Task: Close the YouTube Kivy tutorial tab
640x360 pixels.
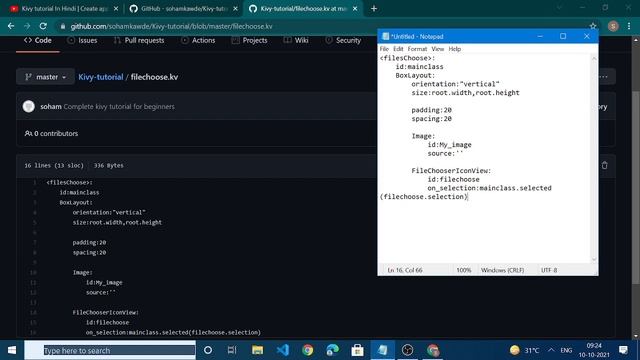Action: click(x=116, y=9)
